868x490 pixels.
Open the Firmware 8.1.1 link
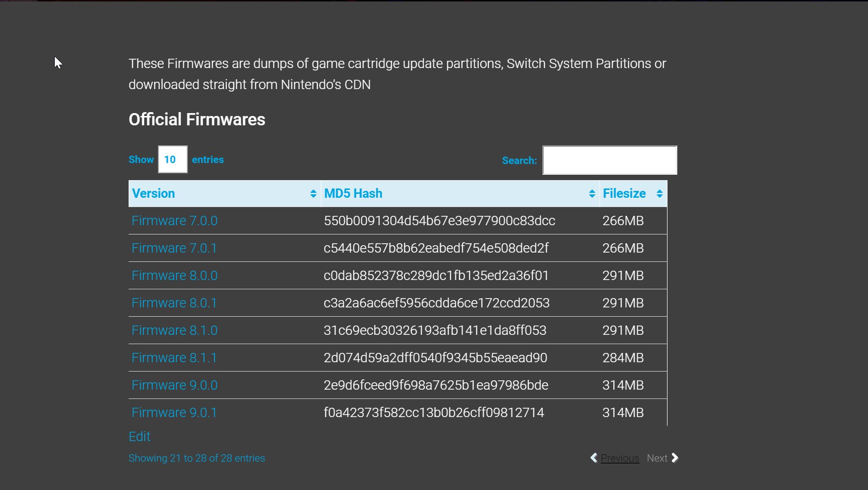(175, 358)
